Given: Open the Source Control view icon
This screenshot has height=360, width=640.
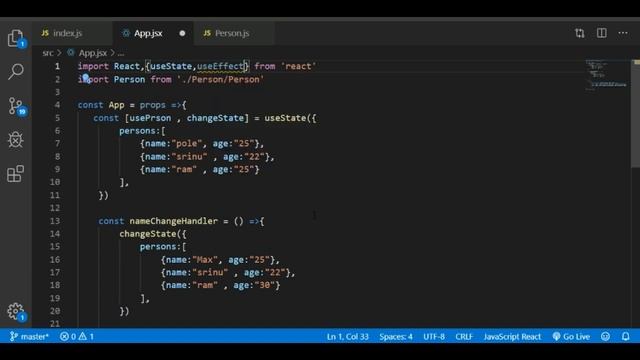Looking at the screenshot, I should point(16,106).
